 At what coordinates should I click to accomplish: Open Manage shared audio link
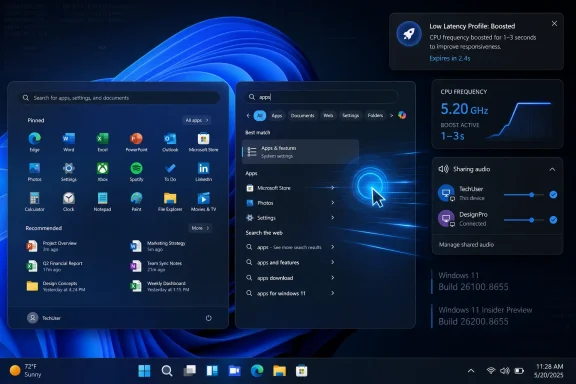[x=466, y=244]
